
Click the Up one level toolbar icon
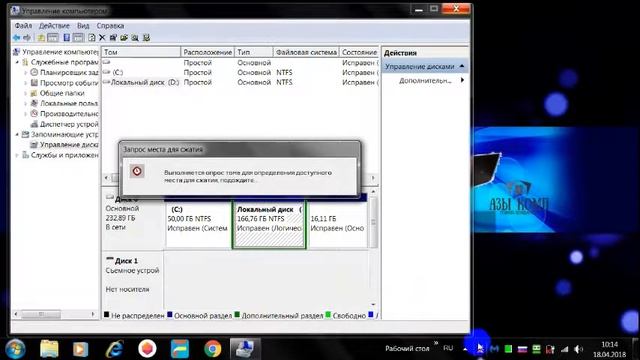point(41,38)
